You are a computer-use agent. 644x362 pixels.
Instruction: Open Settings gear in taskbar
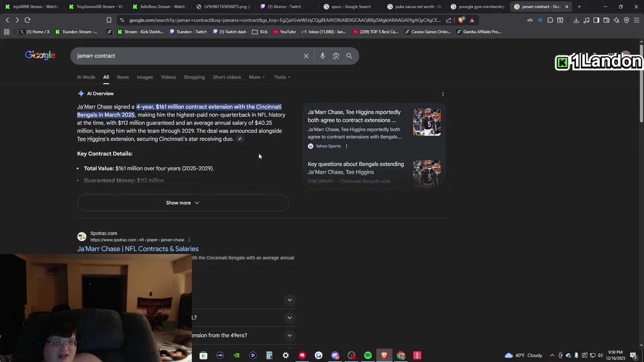285,355
